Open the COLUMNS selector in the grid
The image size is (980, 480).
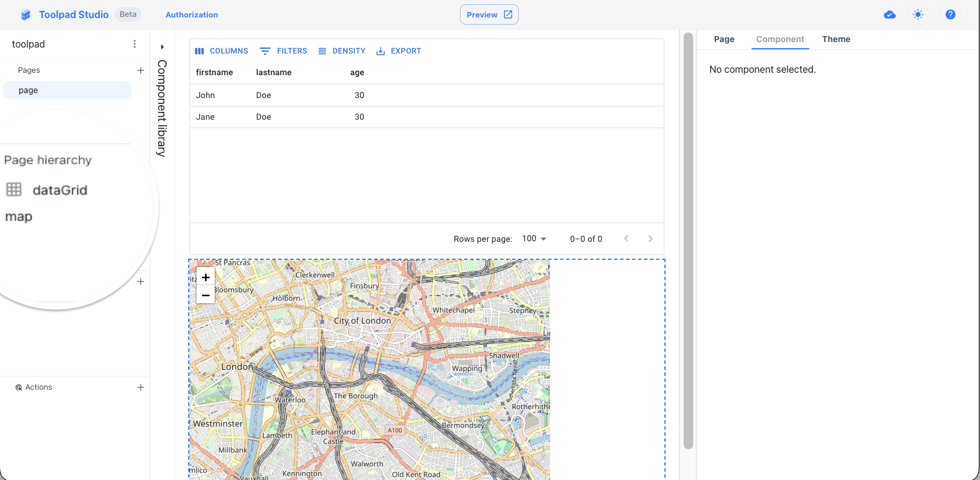(x=221, y=51)
